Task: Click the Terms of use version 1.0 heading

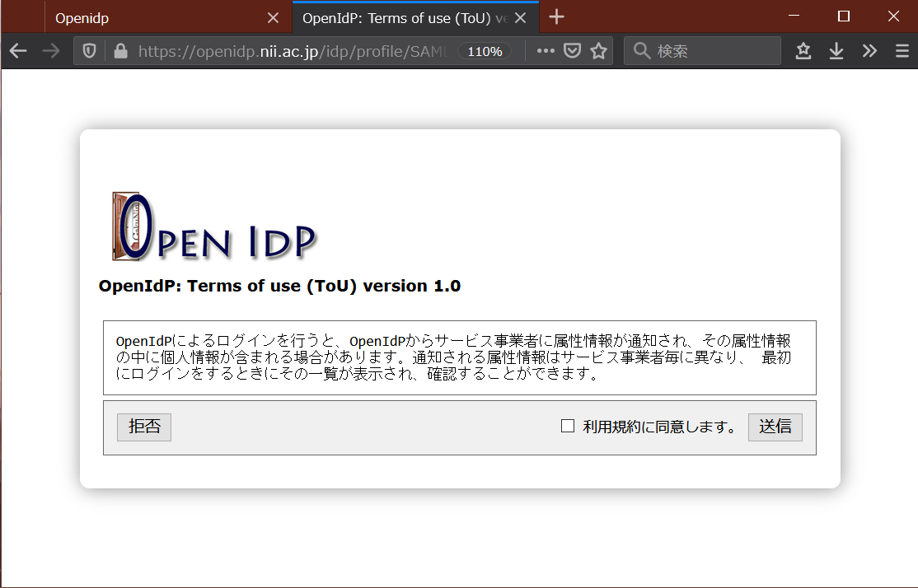Action: 279,286
